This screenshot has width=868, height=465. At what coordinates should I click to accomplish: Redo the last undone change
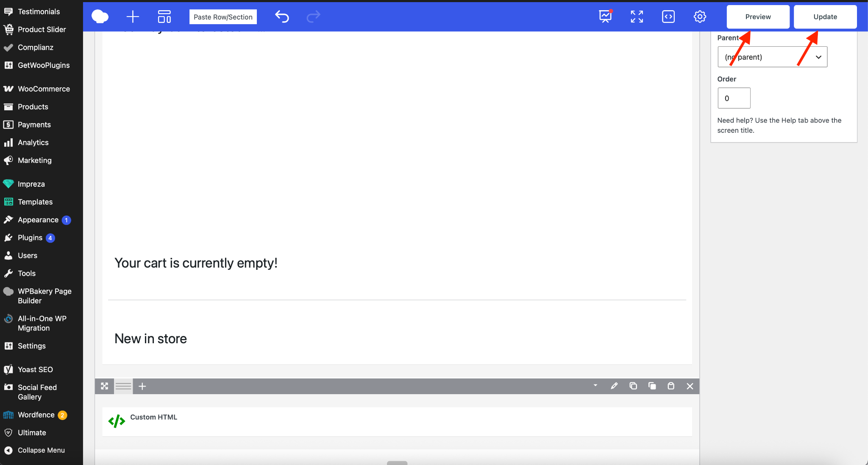pos(313,17)
